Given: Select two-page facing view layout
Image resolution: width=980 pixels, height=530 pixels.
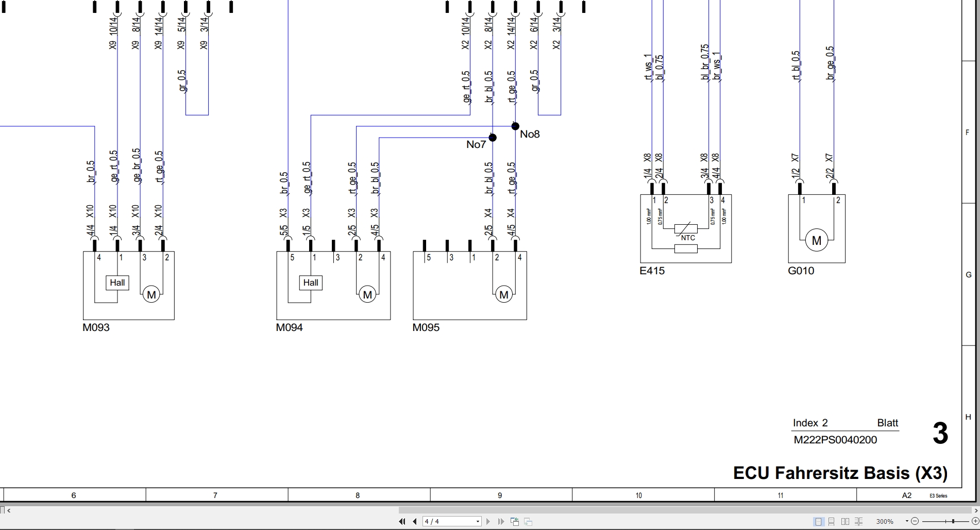Looking at the screenshot, I should coord(845,522).
